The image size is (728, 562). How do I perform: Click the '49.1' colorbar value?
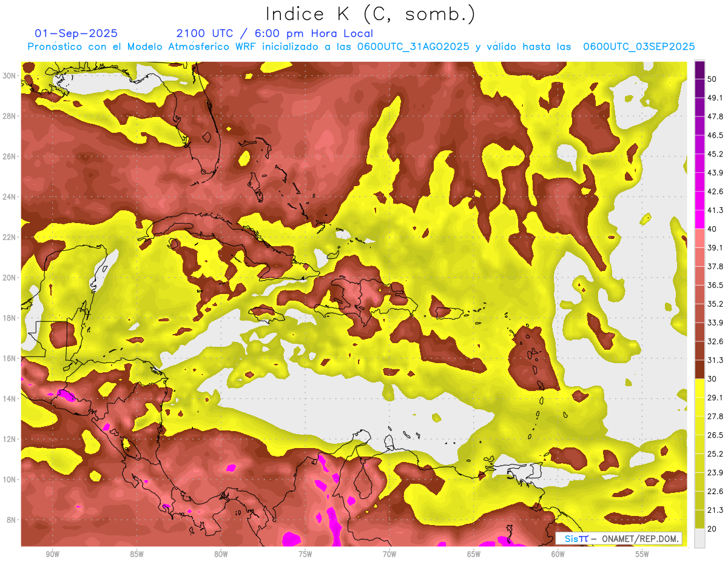pos(715,98)
